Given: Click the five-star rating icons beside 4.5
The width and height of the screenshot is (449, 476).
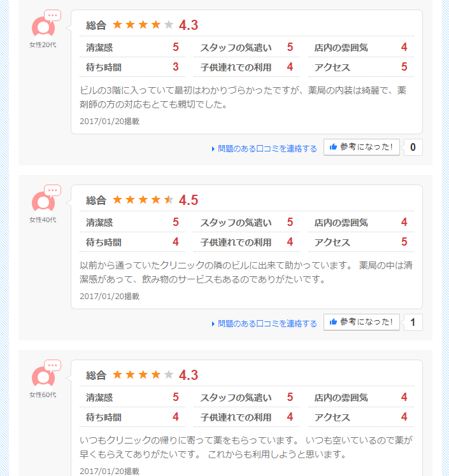Looking at the screenshot, I should [143, 200].
